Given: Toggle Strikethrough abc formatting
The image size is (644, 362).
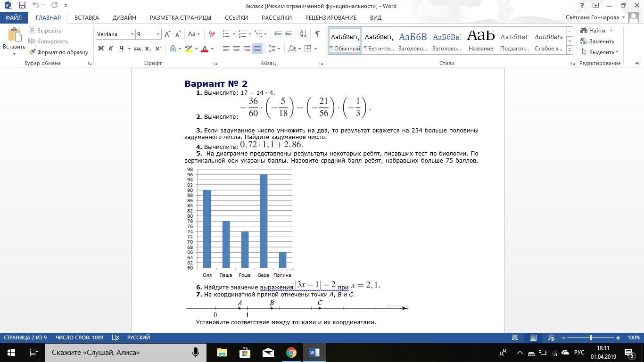Looking at the screenshot, I should [138, 49].
